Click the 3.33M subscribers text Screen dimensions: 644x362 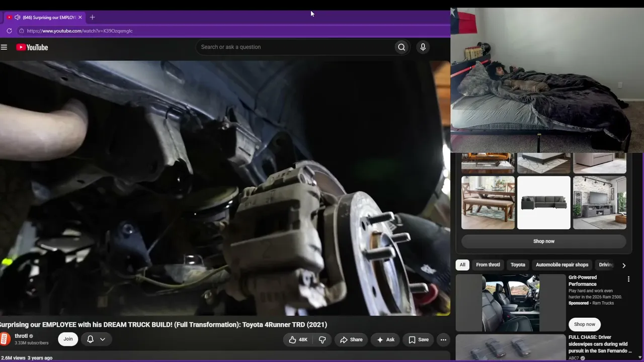(32, 343)
